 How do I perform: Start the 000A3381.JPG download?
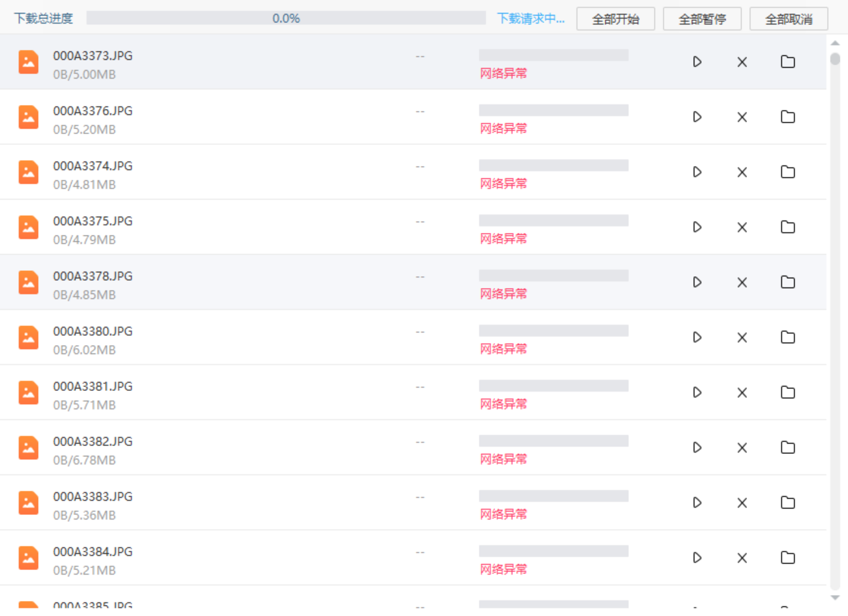[697, 392]
